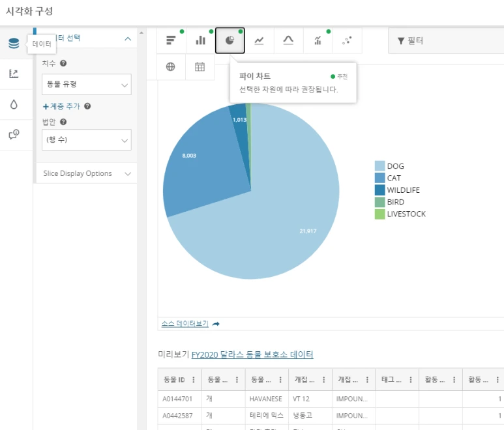Select the map globe visualization type

tap(170, 67)
